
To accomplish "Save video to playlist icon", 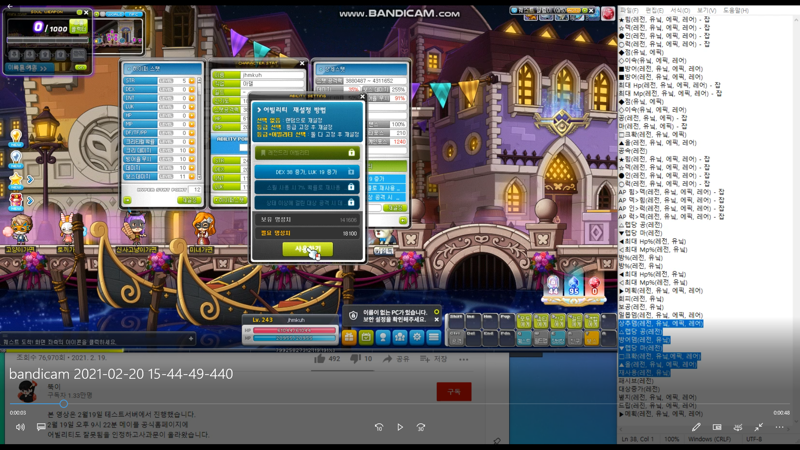I will 424,359.
